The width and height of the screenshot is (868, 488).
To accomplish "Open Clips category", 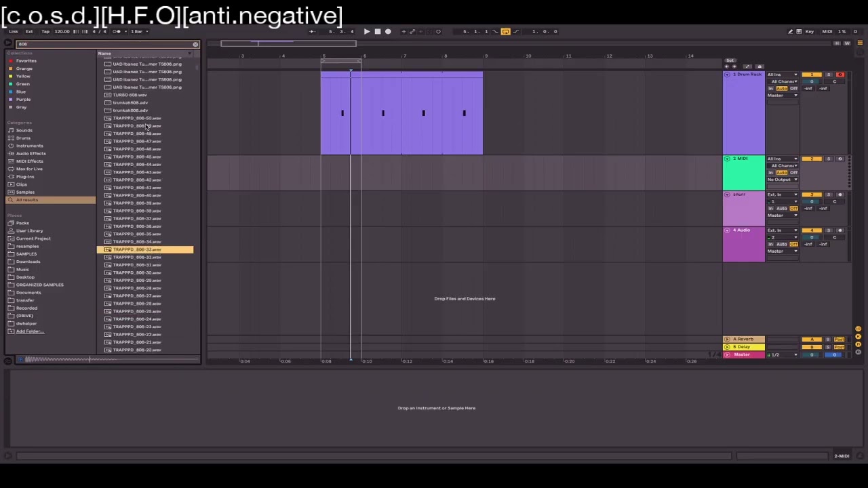I will pos(22,184).
